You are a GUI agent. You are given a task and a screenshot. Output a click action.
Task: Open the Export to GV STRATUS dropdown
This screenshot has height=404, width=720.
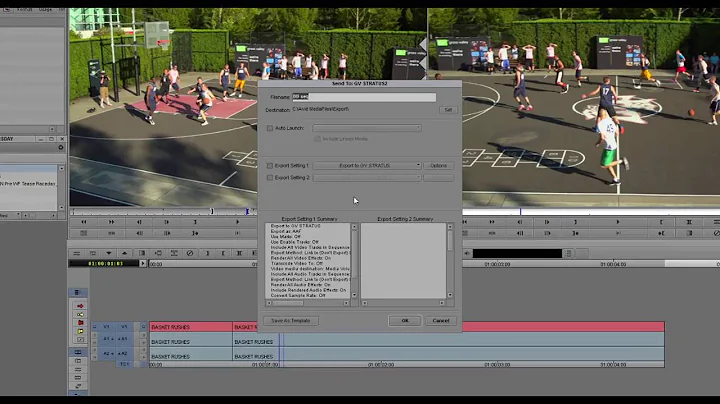pos(366,165)
